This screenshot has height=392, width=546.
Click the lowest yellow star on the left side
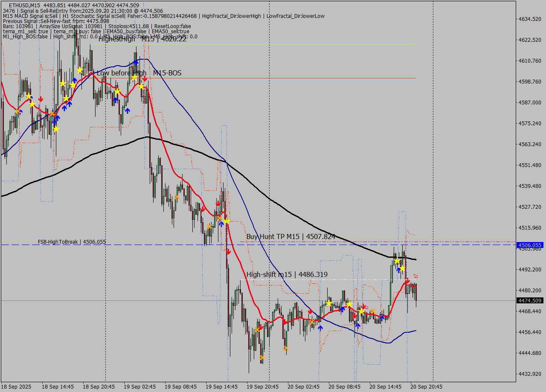[56, 129]
